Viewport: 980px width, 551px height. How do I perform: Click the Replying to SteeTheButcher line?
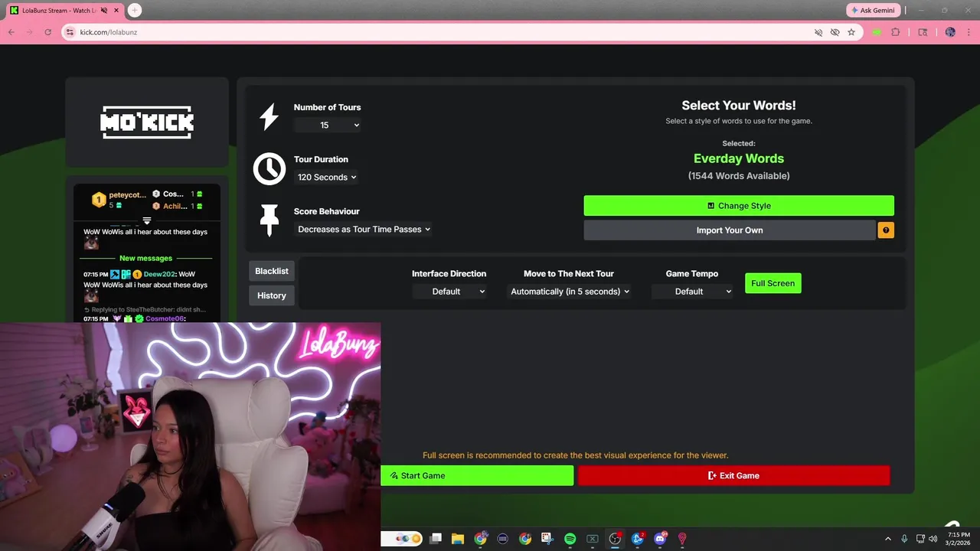coord(145,310)
